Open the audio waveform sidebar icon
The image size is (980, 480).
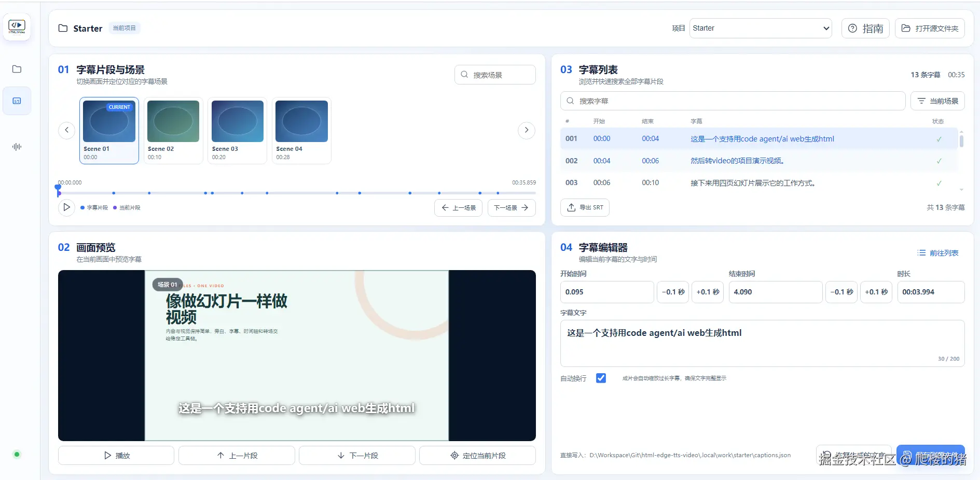tap(17, 147)
